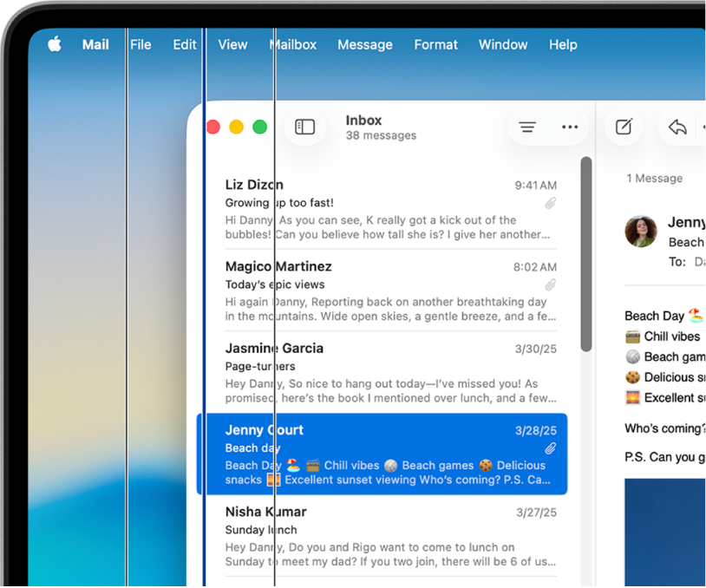Select the Apple menu icon
Image resolution: width=706 pixels, height=588 pixels.
coord(53,44)
